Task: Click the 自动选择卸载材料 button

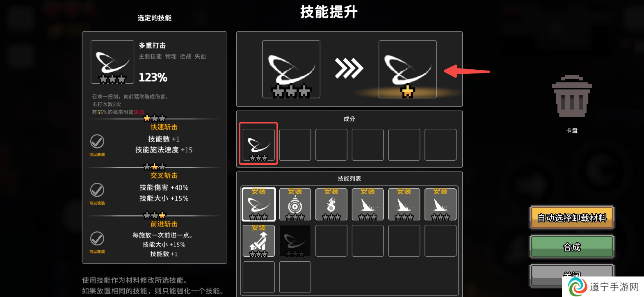Action: [572, 218]
